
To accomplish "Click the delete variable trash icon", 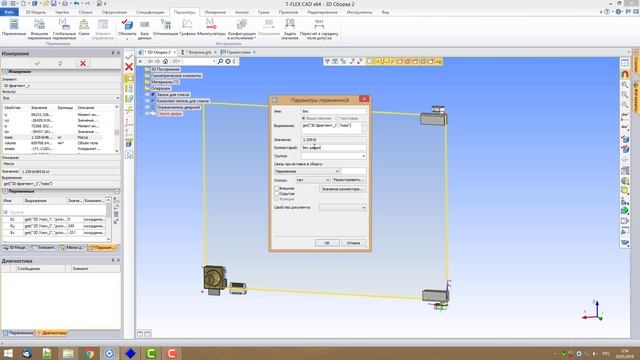I will 116,214.
